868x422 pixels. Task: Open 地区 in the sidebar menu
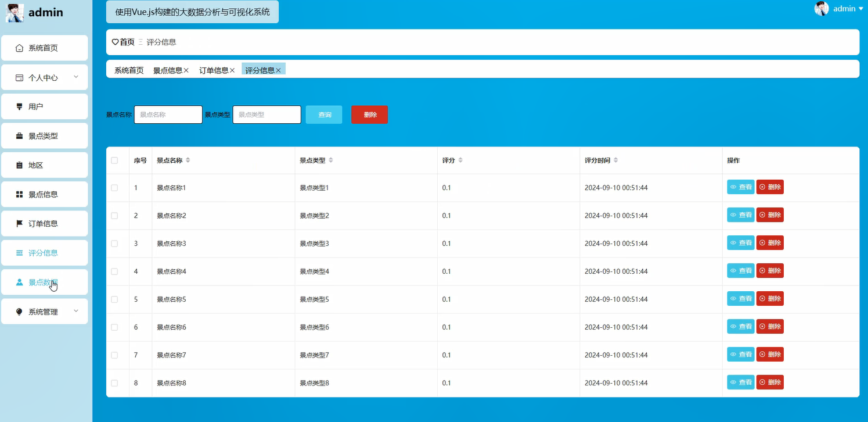(45, 165)
